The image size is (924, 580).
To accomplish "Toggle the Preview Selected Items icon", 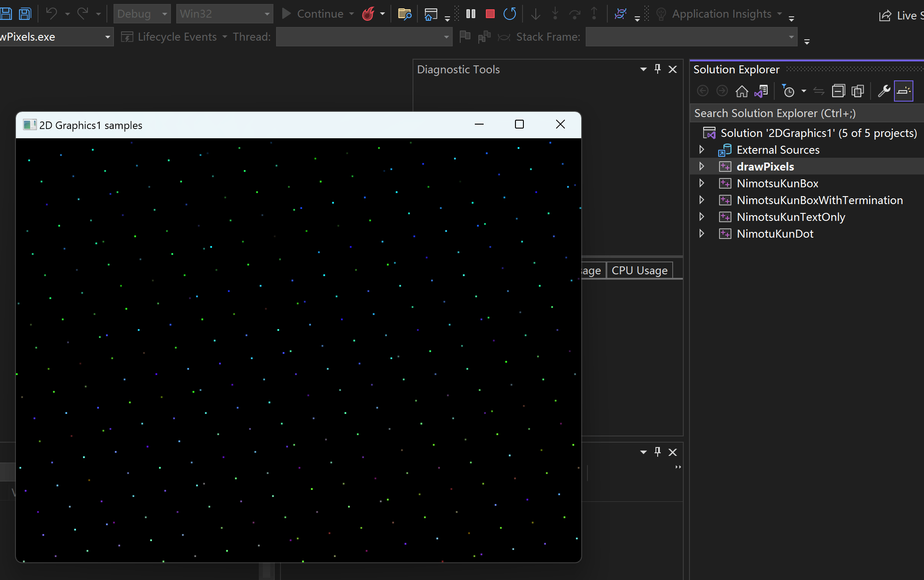I will pyautogui.click(x=904, y=91).
